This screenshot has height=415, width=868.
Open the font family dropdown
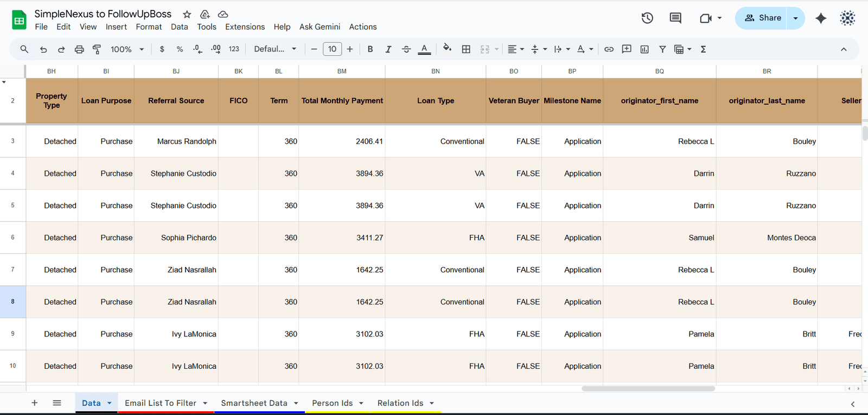click(275, 49)
